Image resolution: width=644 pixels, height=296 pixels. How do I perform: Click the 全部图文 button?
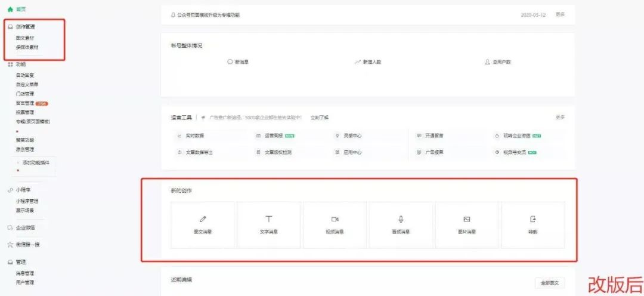pyautogui.click(x=550, y=283)
